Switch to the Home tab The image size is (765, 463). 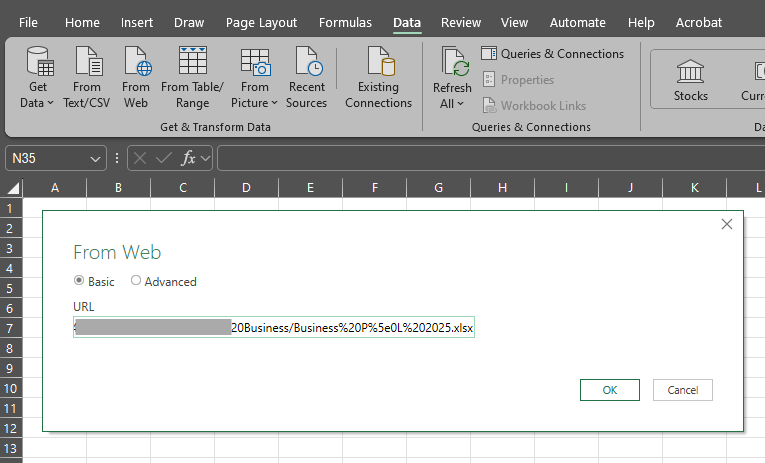click(x=82, y=22)
